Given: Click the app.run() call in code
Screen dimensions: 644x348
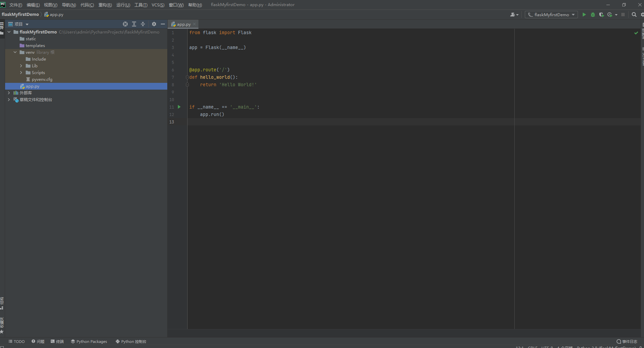Looking at the screenshot, I should pyautogui.click(x=212, y=114).
